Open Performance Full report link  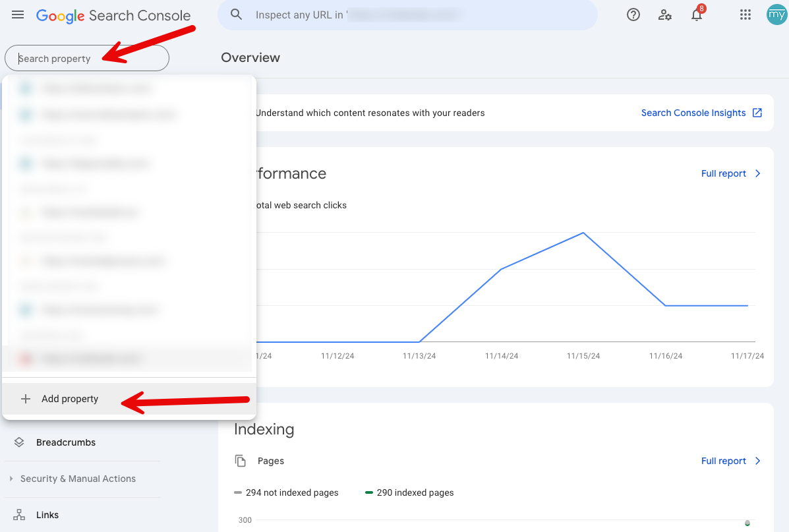pyautogui.click(x=723, y=173)
